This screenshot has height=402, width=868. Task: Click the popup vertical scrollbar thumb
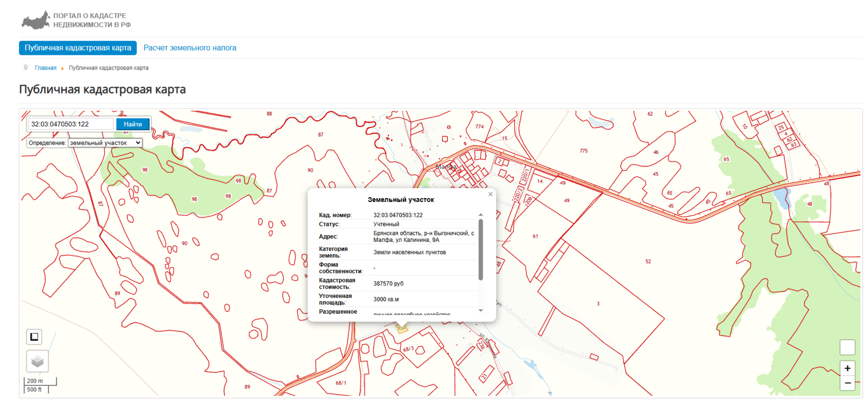(x=481, y=250)
